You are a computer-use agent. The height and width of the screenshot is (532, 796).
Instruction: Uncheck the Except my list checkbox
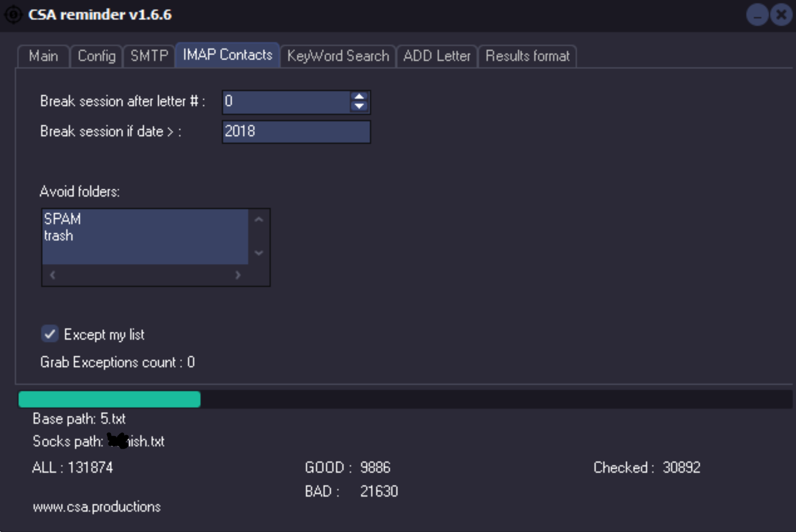pos(50,334)
